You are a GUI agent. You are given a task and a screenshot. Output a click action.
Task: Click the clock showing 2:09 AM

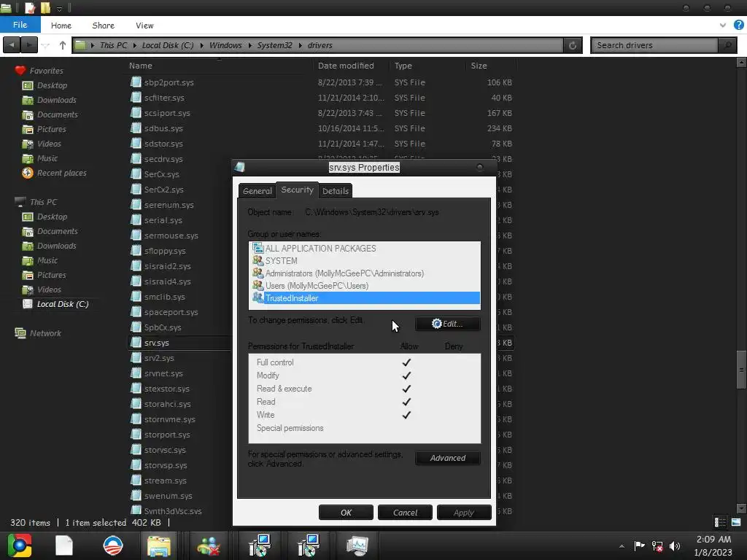pyautogui.click(x=713, y=539)
